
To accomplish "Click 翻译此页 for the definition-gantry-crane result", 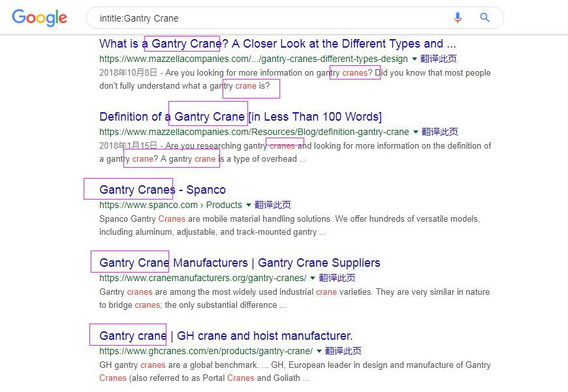I will [440, 132].
